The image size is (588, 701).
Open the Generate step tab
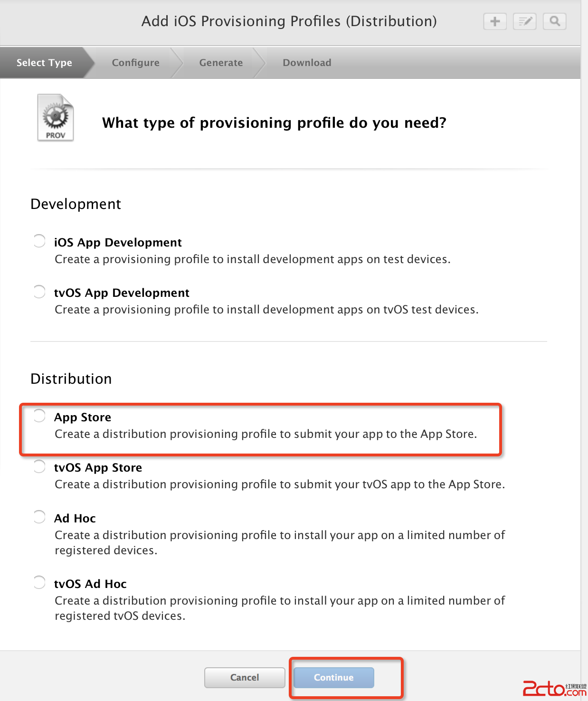(x=221, y=63)
